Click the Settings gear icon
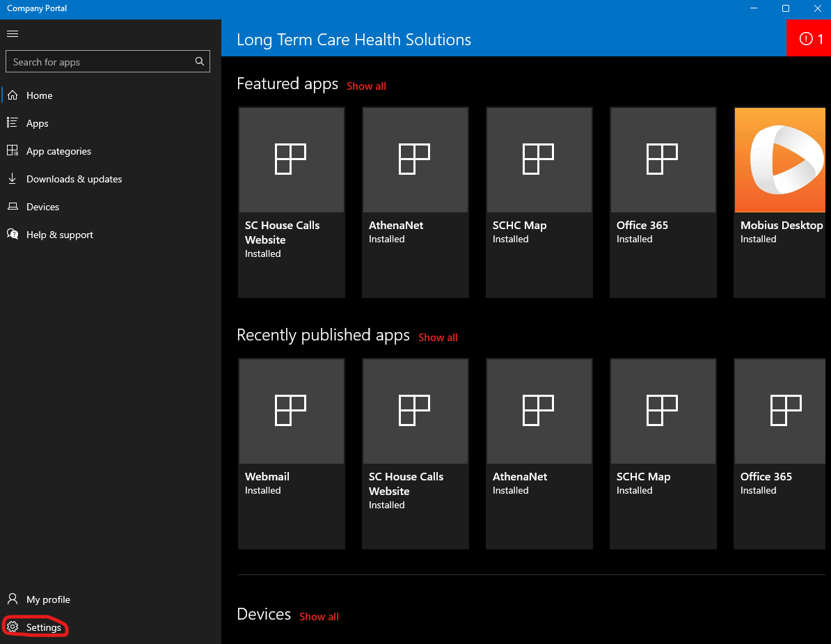 pyautogui.click(x=13, y=627)
